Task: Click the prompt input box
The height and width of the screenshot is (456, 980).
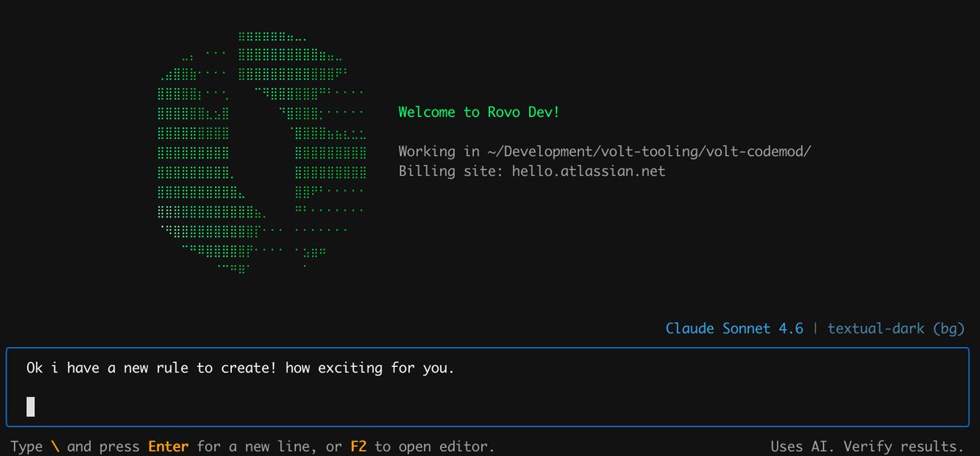Action: pos(488,387)
